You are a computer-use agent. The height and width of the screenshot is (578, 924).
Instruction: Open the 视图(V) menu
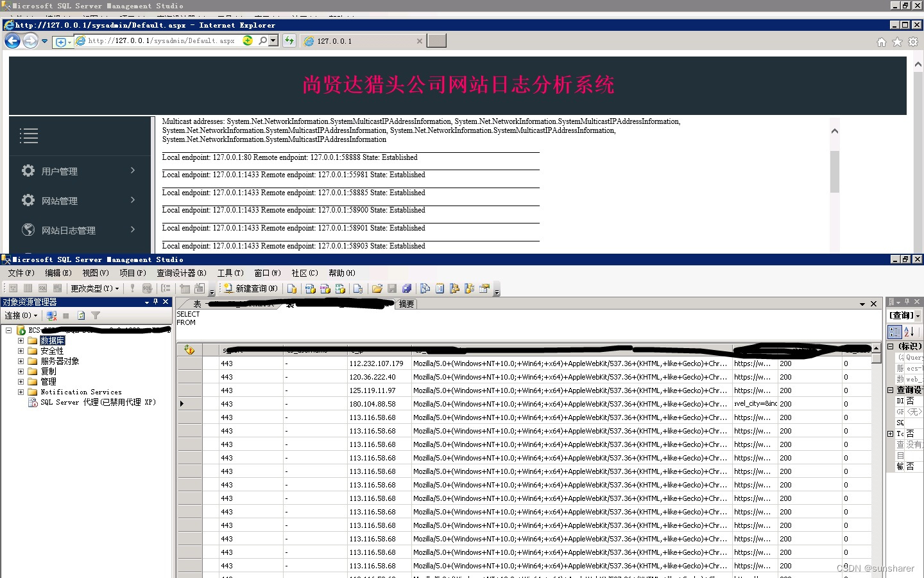pos(96,273)
